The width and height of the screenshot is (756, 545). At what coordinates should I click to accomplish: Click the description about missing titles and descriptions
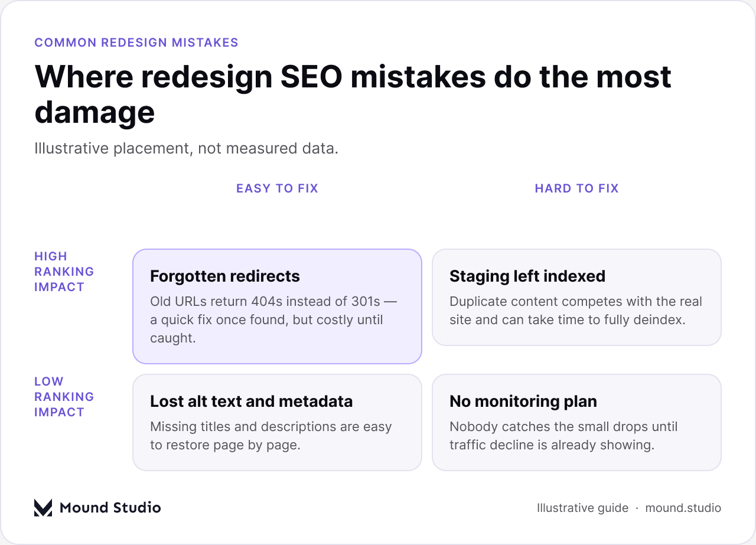click(x=271, y=436)
